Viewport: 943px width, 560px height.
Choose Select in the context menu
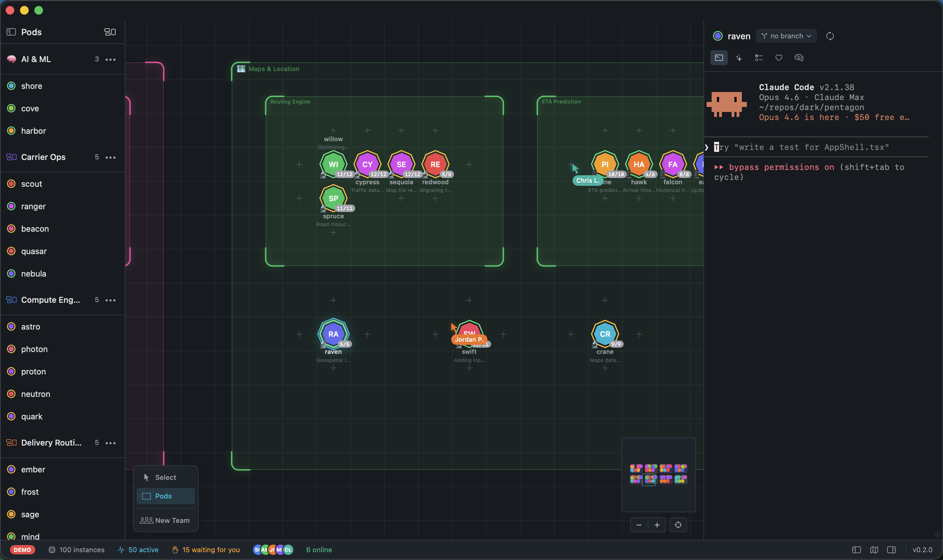(165, 477)
